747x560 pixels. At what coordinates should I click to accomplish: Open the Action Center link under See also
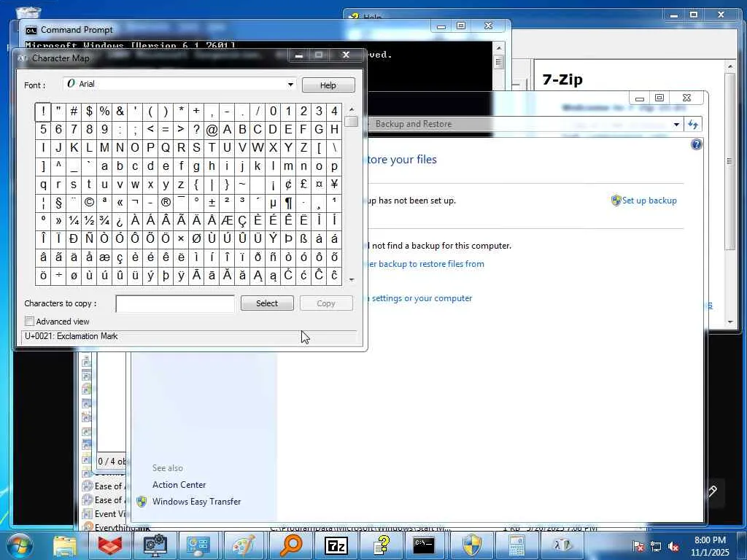pos(179,485)
